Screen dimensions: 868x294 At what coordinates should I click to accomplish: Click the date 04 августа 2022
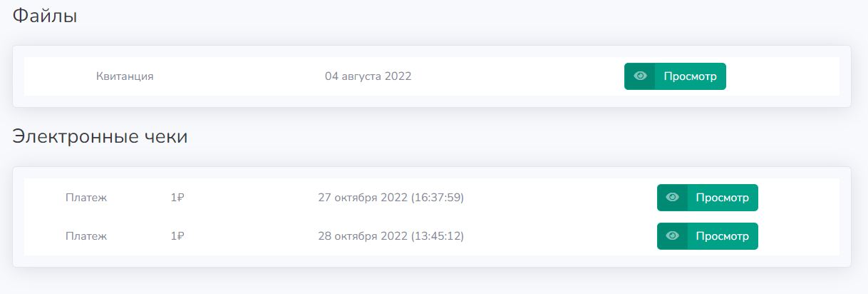(x=368, y=76)
